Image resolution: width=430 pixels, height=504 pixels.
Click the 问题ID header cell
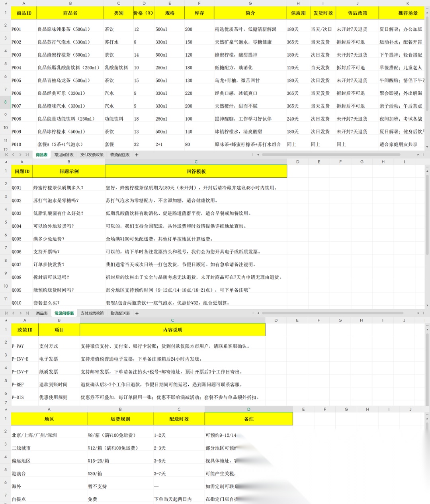22,171
